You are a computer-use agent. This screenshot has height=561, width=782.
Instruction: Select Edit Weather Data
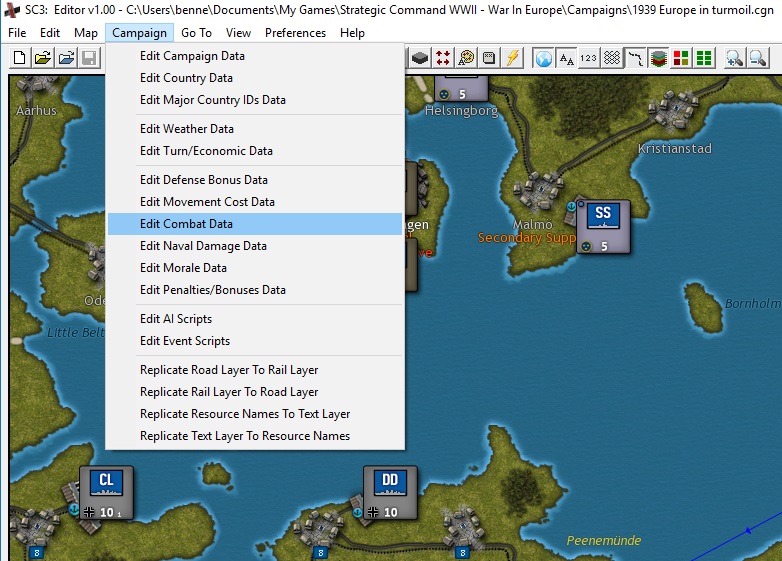(255, 129)
